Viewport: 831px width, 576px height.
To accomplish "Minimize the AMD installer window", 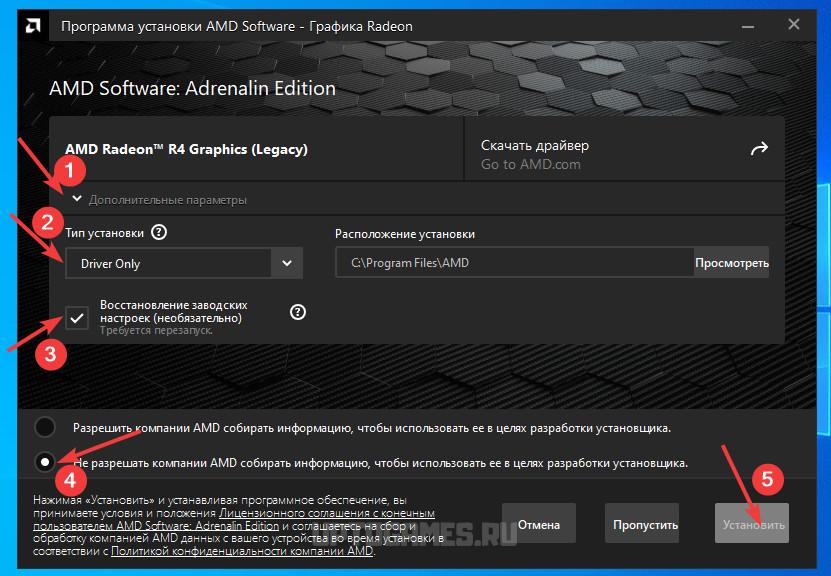I will click(748, 26).
